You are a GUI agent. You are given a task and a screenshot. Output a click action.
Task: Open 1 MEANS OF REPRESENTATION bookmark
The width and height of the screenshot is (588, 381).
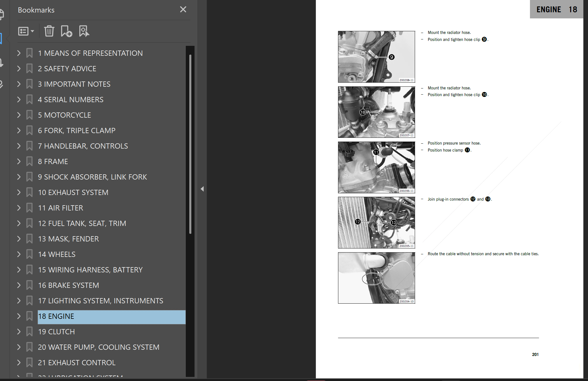pos(90,53)
